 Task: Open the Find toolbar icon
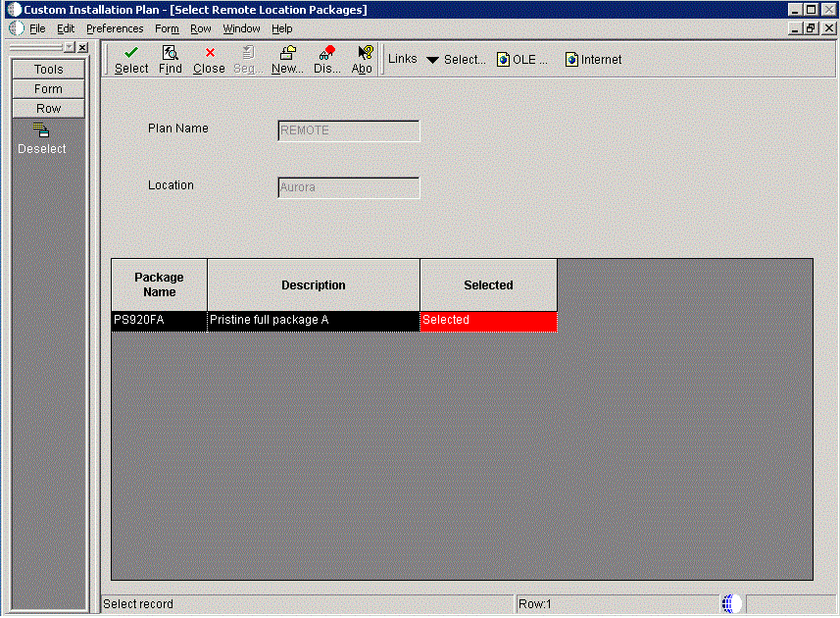click(x=171, y=60)
